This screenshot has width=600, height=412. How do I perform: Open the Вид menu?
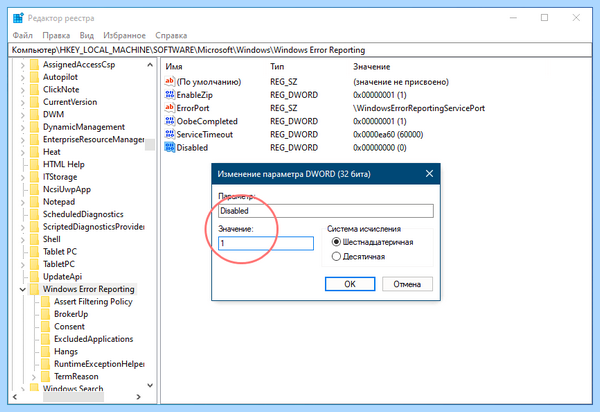click(86, 36)
